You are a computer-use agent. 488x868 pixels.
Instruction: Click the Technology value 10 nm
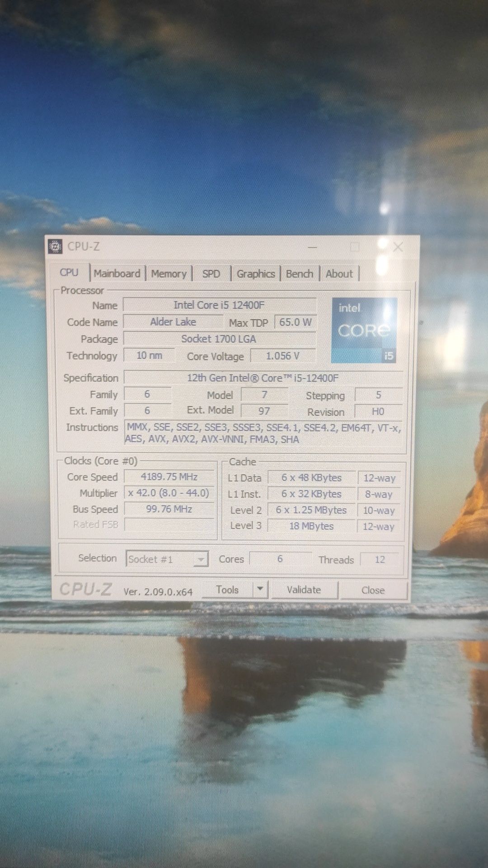click(x=149, y=356)
